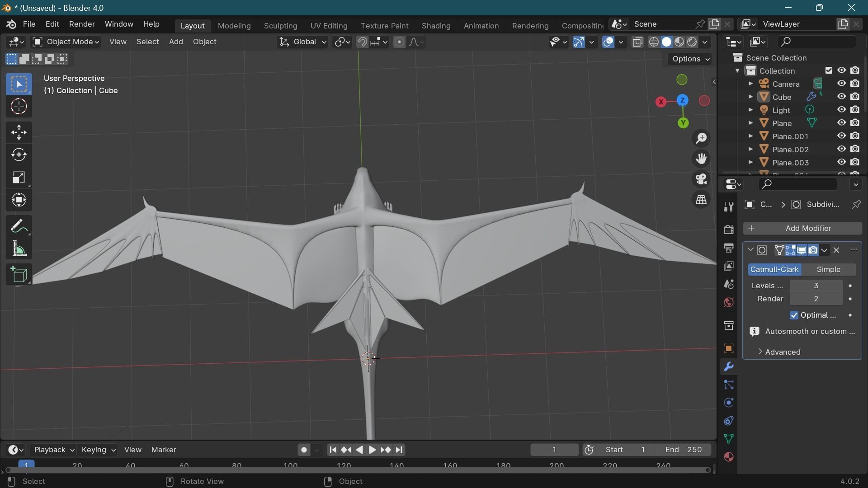Viewport: 868px width, 488px height.
Task: Switch to the Shading workspace
Action: 436,26
